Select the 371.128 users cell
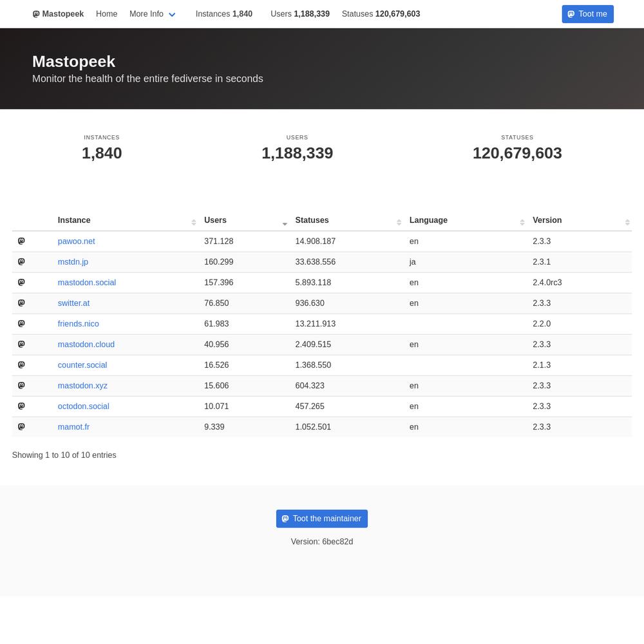This screenshot has height=644, width=644. pos(245,241)
